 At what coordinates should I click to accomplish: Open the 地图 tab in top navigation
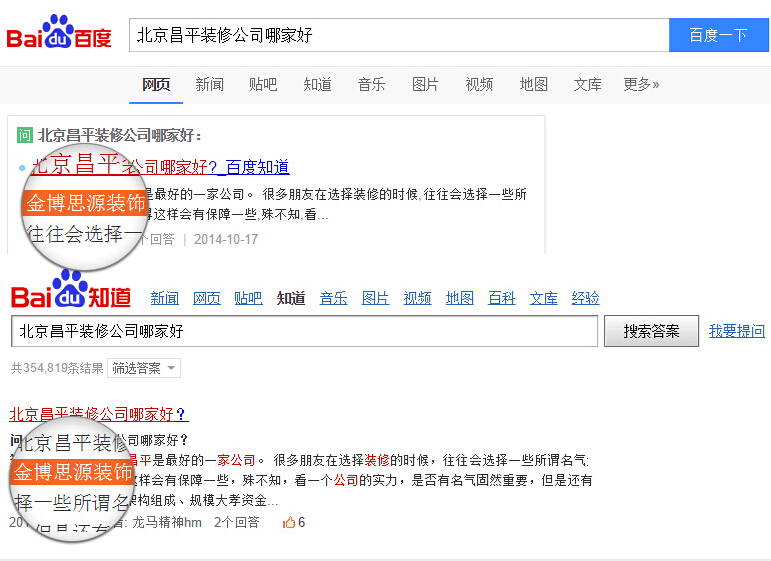point(534,85)
